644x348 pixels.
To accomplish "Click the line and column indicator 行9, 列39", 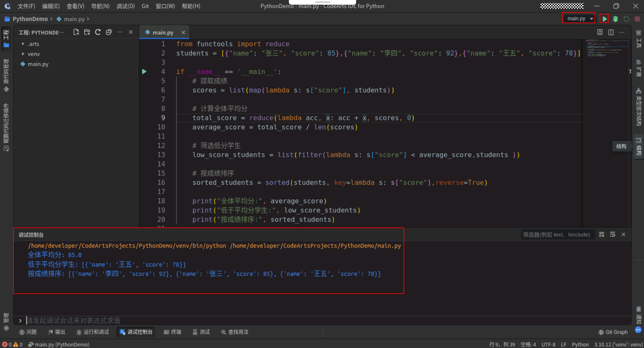I will 502,344.
